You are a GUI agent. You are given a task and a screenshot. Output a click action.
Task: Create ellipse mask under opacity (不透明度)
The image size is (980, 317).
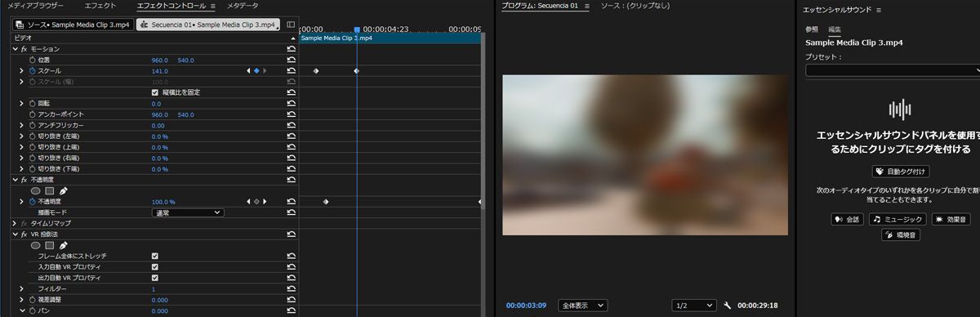coord(36,190)
